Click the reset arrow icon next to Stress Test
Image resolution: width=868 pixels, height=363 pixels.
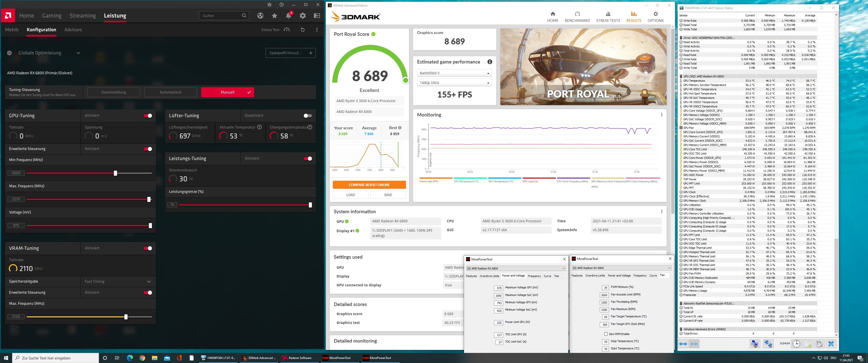[x=303, y=30]
